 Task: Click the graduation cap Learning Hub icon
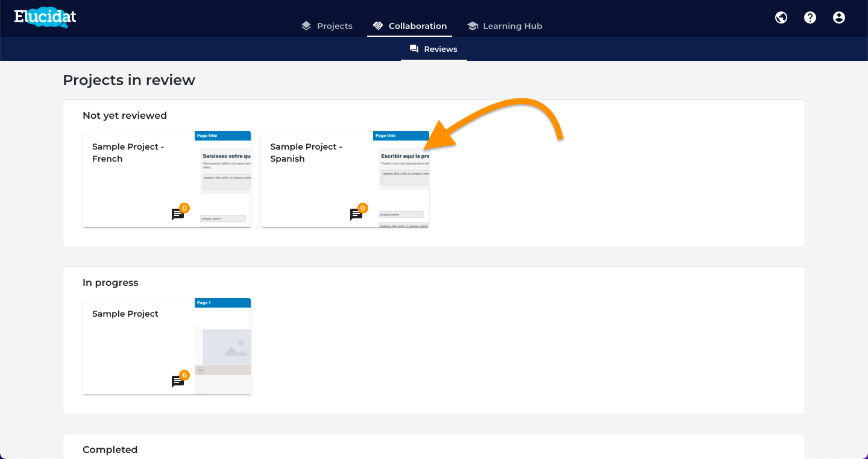tap(473, 26)
